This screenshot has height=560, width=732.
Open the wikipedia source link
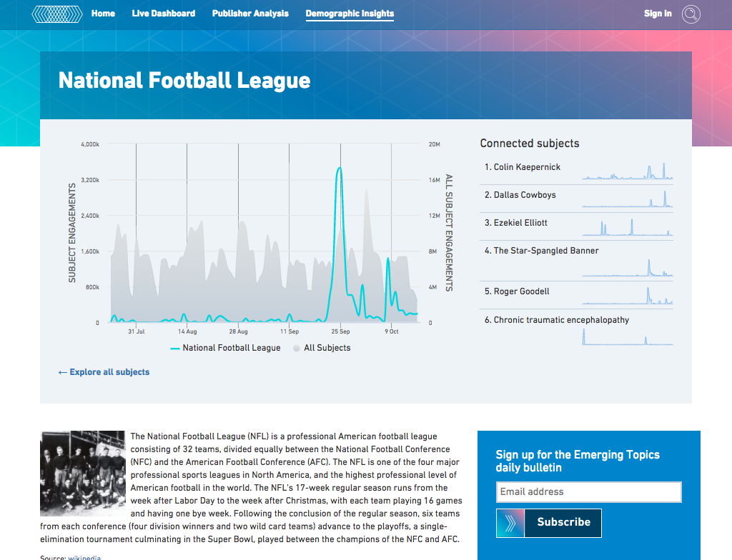pos(84,557)
